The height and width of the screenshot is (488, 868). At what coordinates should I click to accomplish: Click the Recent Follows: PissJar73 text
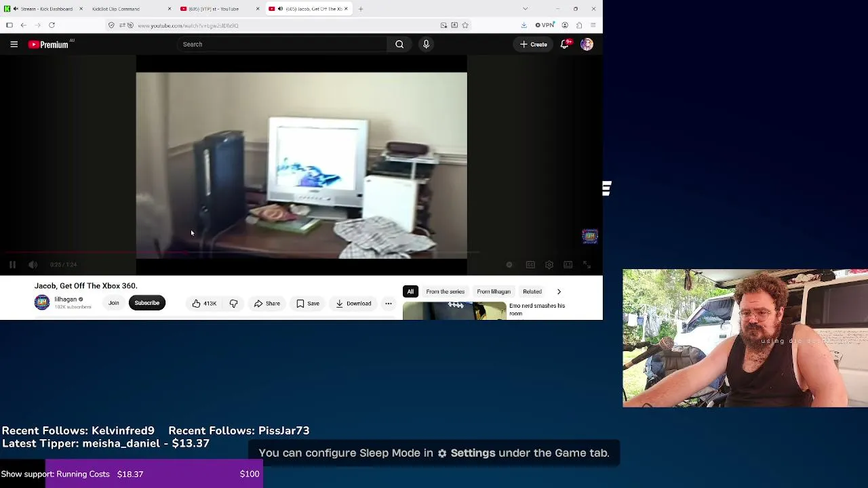pos(239,430)
